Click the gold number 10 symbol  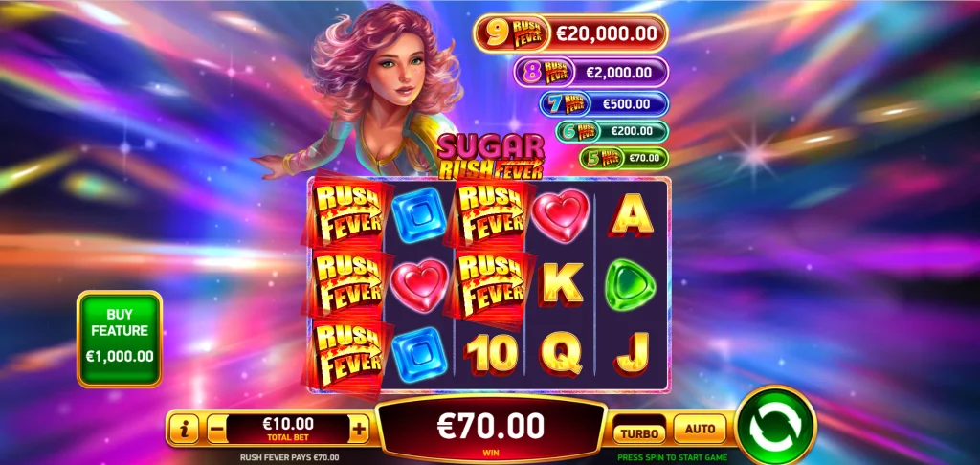[x=491, y=354]
